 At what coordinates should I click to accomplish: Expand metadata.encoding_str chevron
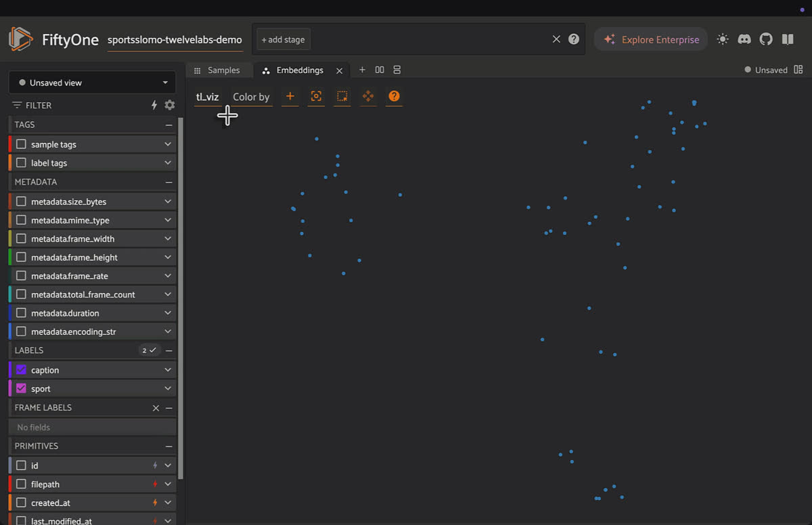[x=168, y=332]
